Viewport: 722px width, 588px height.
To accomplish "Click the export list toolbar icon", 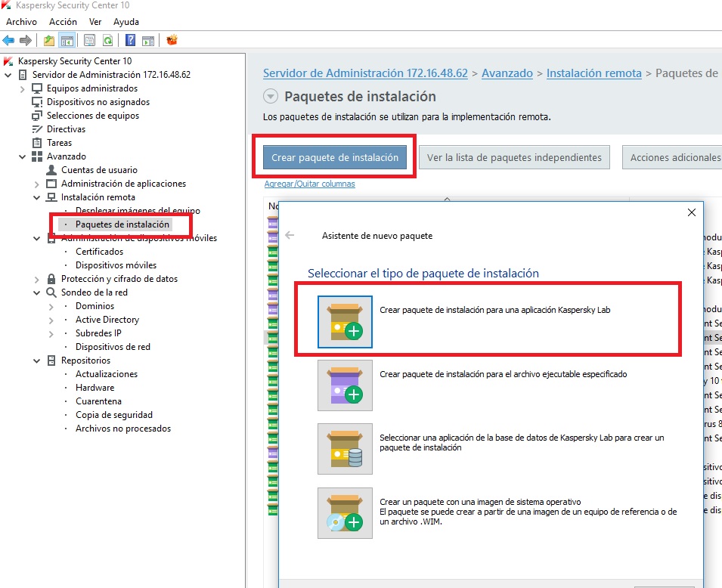I will click(89, 41).
